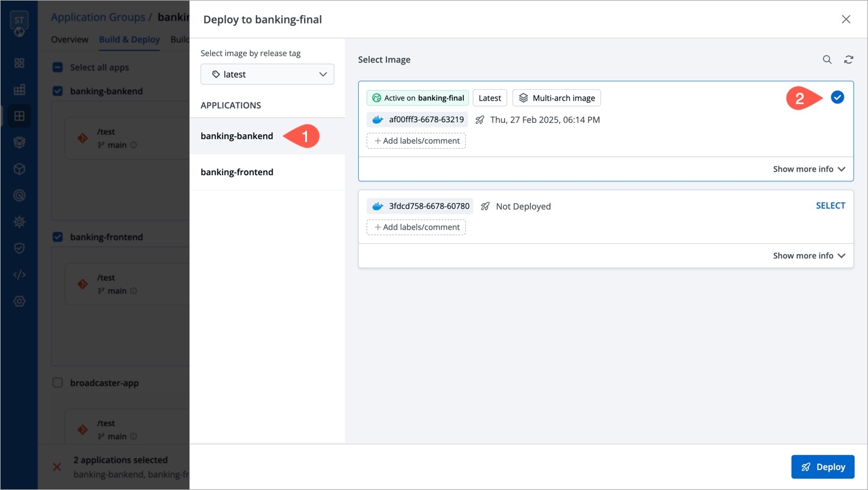
Task: Click the Application Groups icon in the sidebar
Action: 19,116
